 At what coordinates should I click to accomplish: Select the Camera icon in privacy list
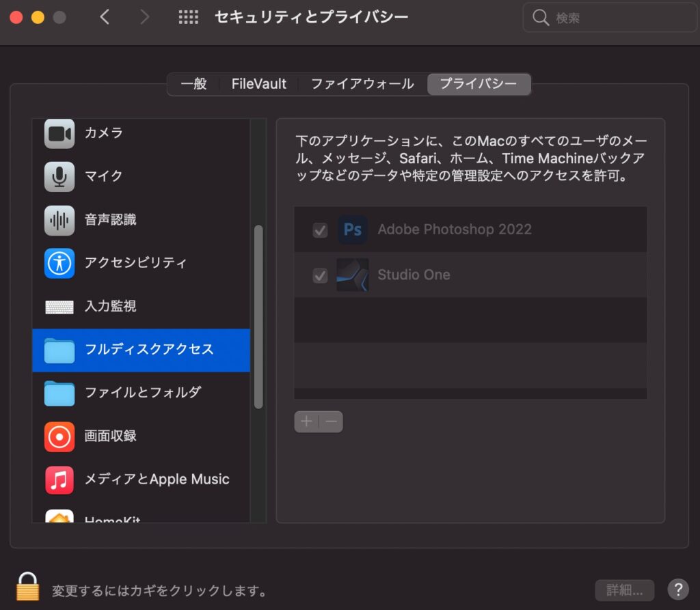pyautogui.click(x=59, y=133)
